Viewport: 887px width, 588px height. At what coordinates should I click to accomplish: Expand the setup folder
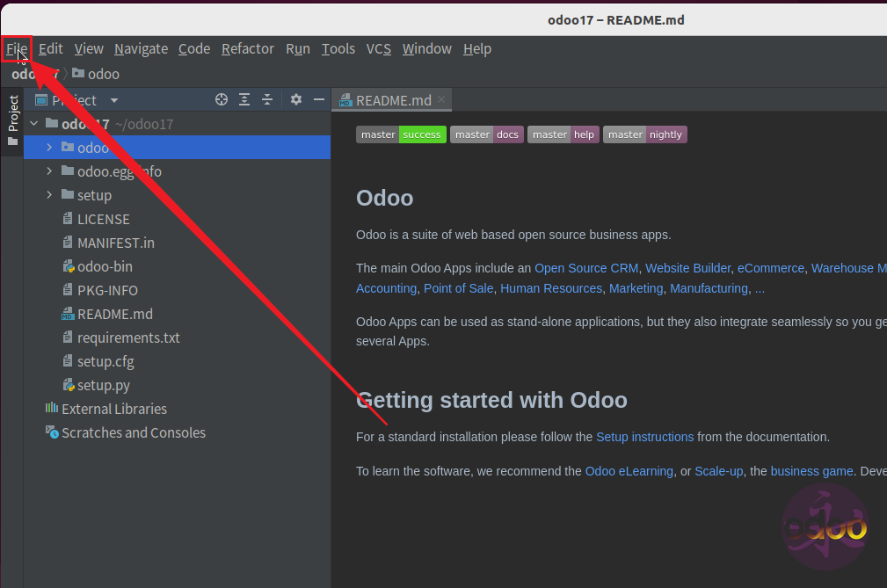[x=49, y=194]
